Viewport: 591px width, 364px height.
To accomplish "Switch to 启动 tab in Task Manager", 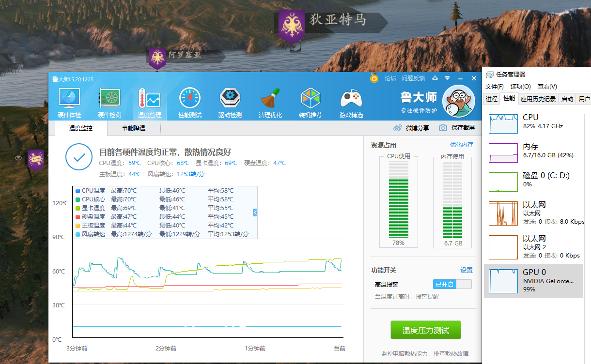I will [x=567, y=99].
